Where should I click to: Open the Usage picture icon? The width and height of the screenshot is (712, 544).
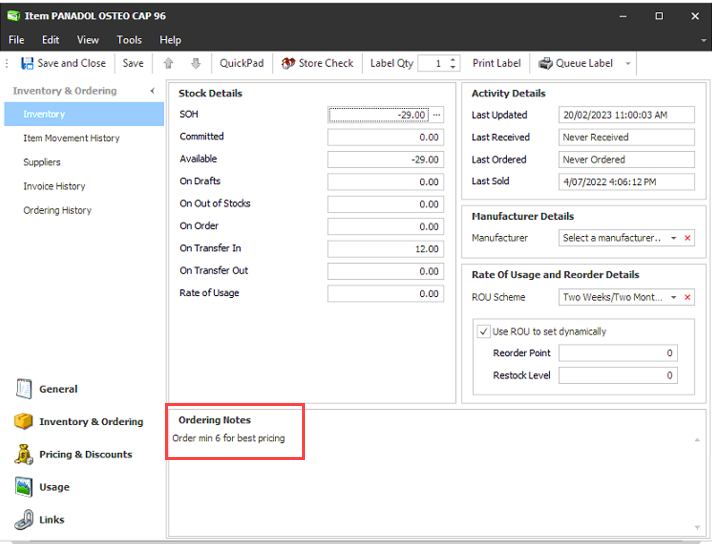pos(23,486)
